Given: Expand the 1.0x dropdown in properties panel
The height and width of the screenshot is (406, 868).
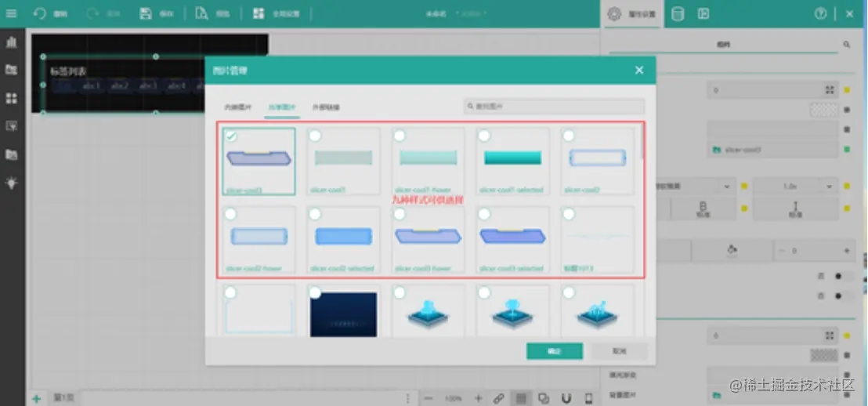Looking at the screenshot, I should (x=794, y=186).
